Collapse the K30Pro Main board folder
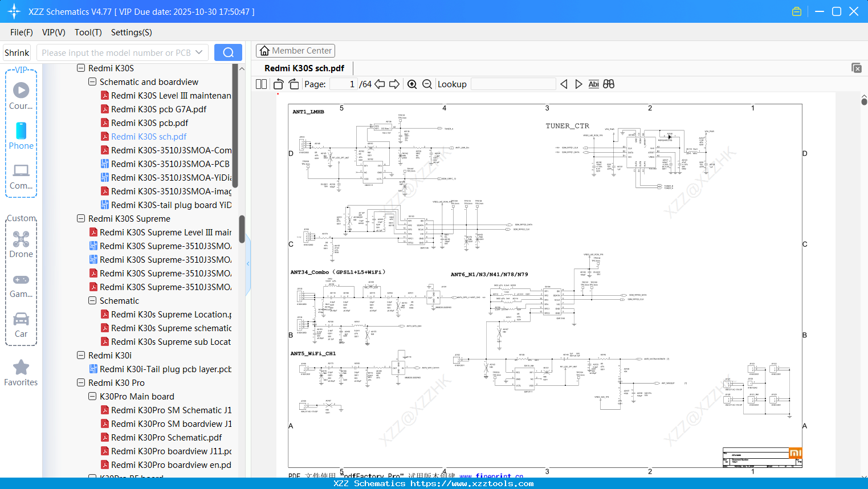The width and height of the screenshot is (868, 489). [x=92, y=397]
